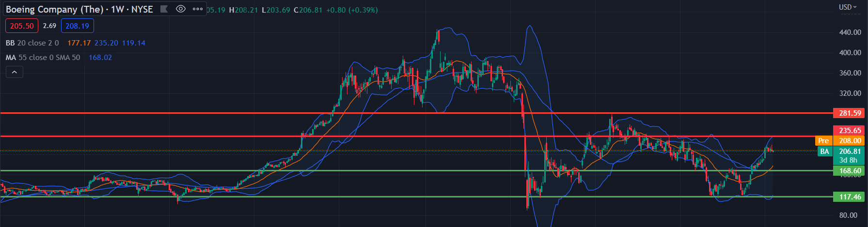Click the high value H208.21
Screen dimensions: 868x227
(243, 10)
